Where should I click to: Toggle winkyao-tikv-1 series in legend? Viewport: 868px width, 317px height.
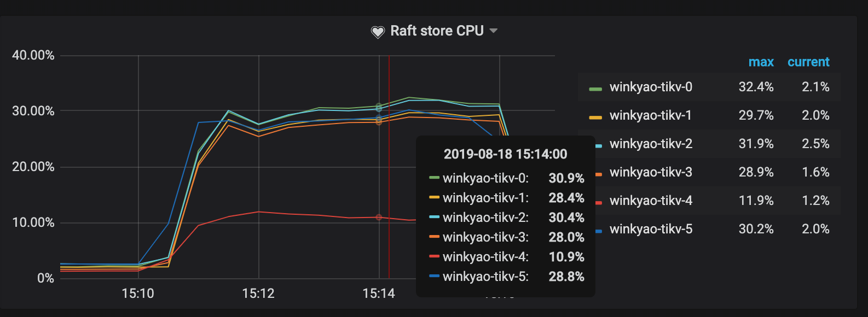coord(651,116)
